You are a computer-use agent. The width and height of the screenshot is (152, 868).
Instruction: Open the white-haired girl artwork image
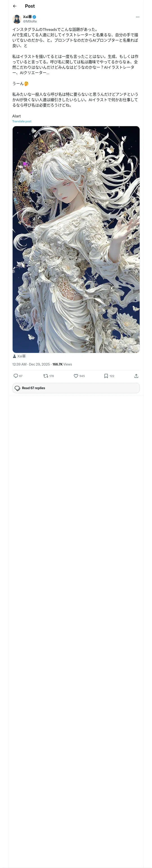76,239
